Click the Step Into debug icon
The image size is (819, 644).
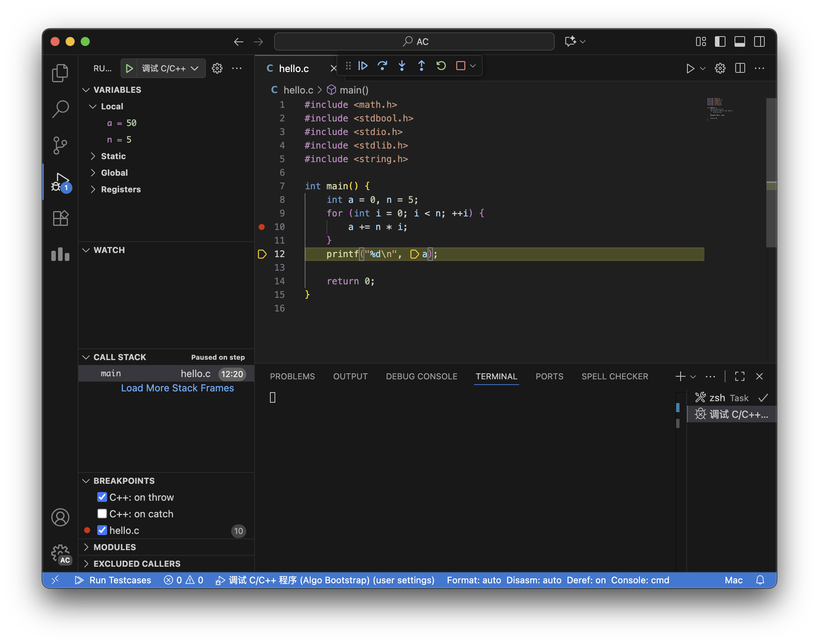pos(402,66)
